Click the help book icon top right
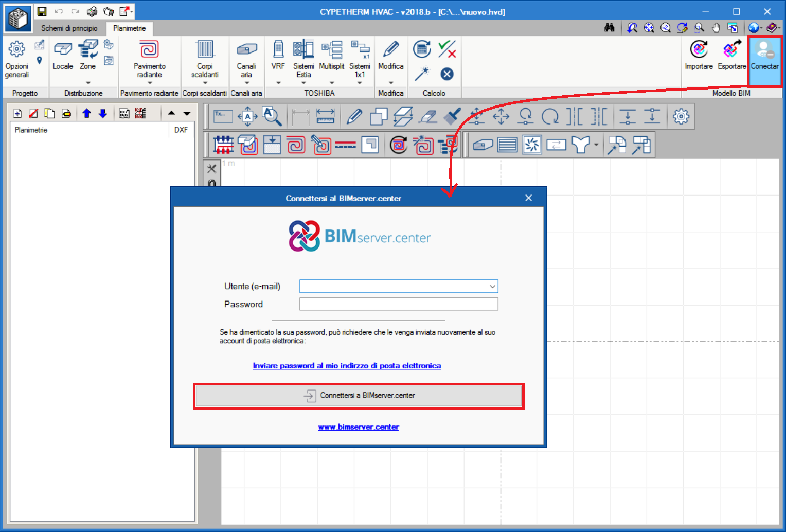Screen dimensions: 786x532 click(x=772, y=28)
